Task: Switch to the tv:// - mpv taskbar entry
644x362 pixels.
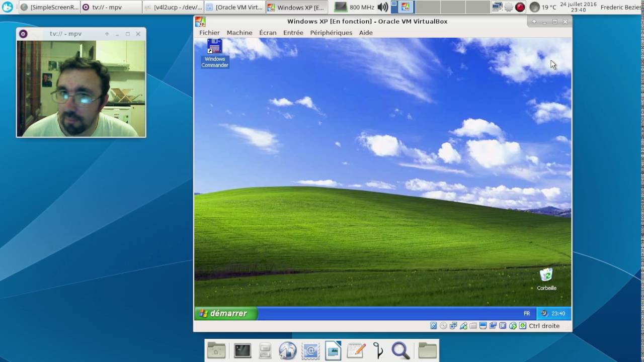Action: click(111, 7)
